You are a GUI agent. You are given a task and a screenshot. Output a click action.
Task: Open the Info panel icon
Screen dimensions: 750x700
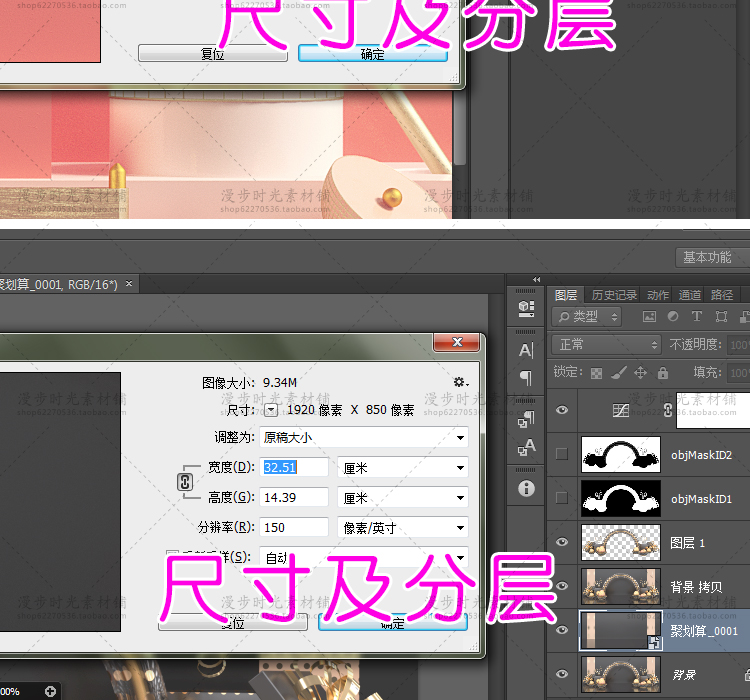(526, 489)
